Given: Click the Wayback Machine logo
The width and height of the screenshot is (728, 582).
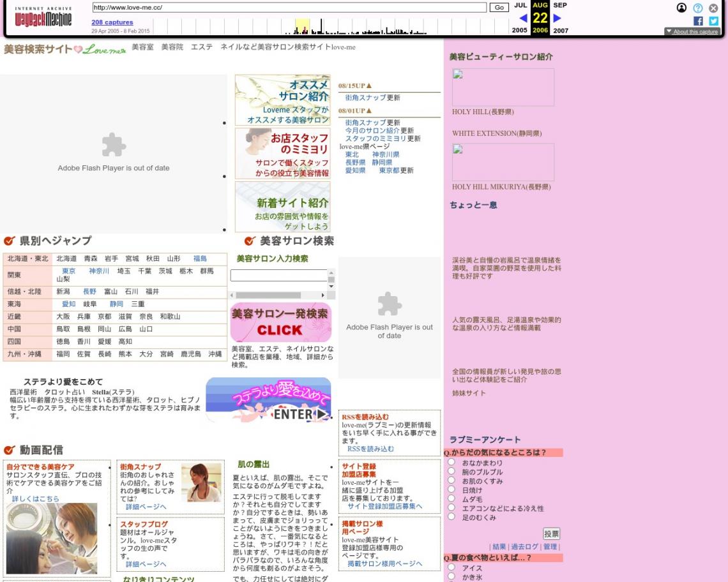Looking at the screenshot, I should click(x=43, y=17).
